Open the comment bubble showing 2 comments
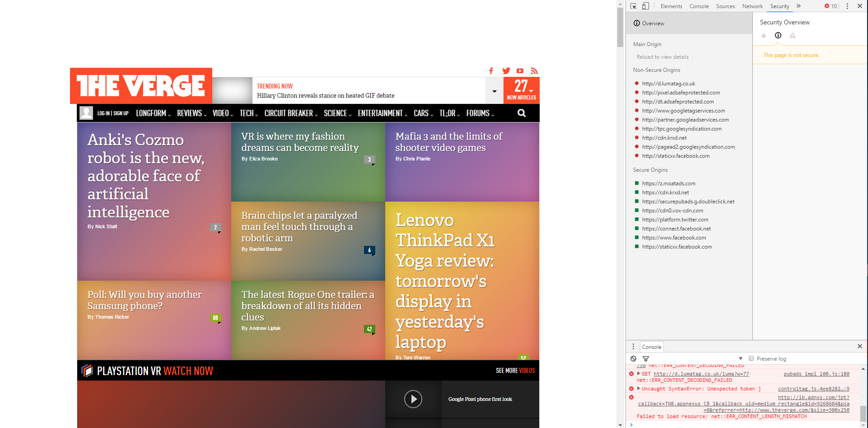The width and height of the screenshot is (868, 428). pyautogui.click(x=215, y=227)
